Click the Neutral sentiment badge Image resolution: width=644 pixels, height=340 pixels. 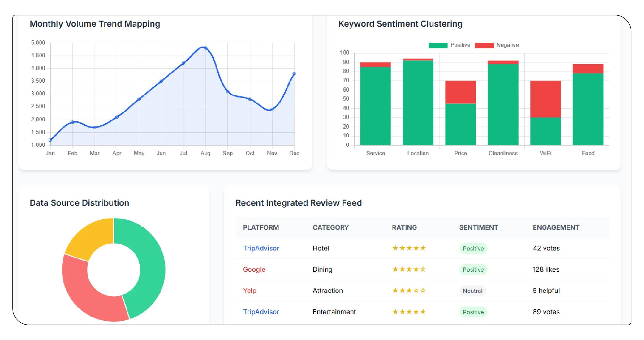(x=472, y=291)
